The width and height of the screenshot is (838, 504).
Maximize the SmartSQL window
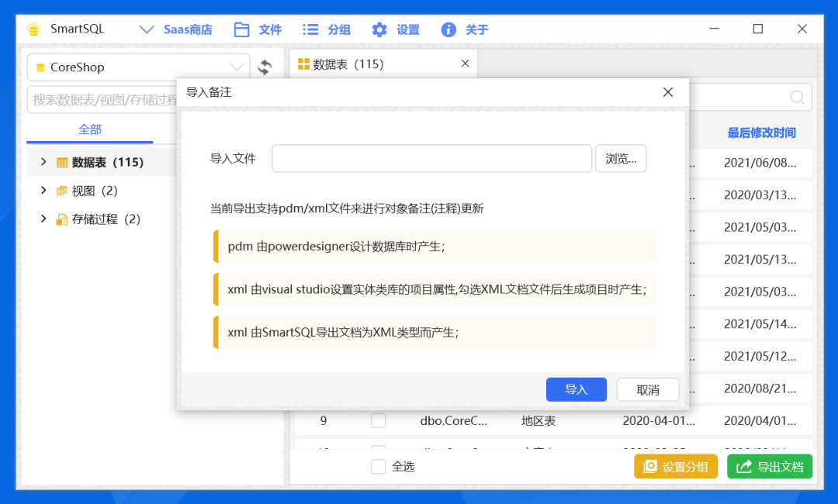coord(758,29)
